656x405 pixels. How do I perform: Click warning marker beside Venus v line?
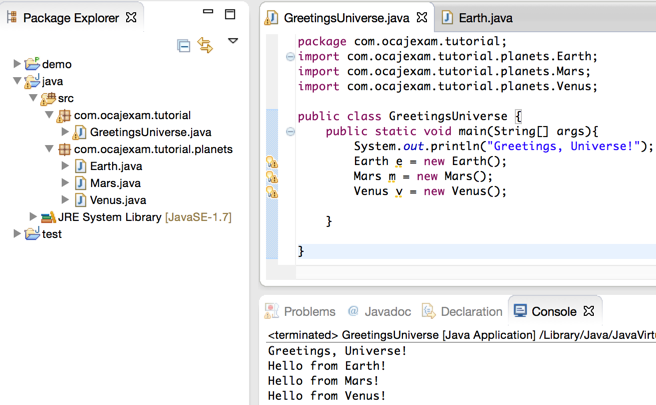[272, 192]
